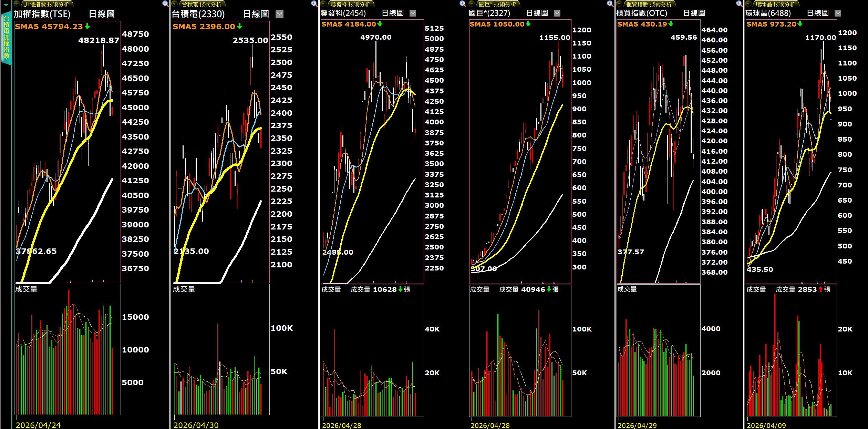Click the 2135.00 low price label
868x429 pixels.
(191, 251)
